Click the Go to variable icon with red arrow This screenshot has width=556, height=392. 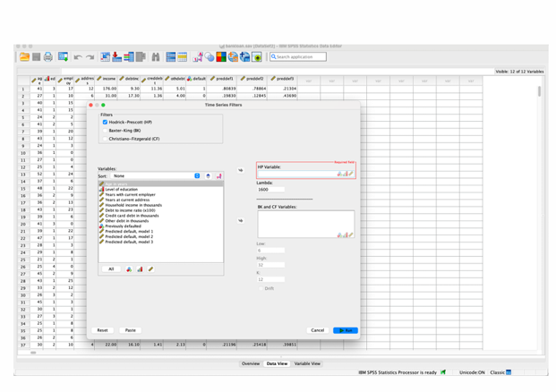pos(116,56)
